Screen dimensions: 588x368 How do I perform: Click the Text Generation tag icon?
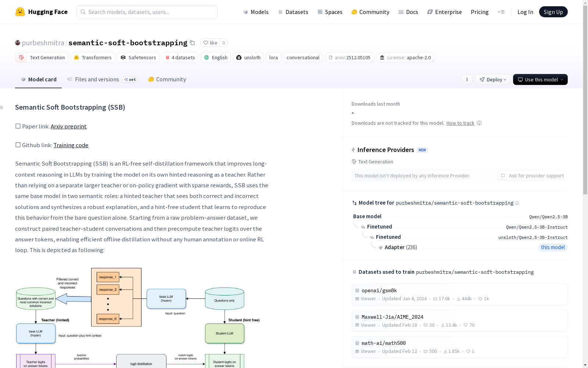click(22, 57)
